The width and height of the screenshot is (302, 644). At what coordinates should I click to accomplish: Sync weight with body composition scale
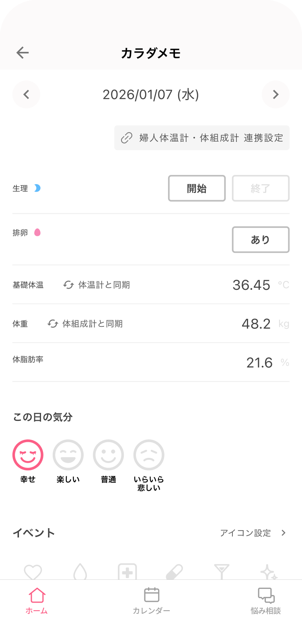click(x=85, y=324)
